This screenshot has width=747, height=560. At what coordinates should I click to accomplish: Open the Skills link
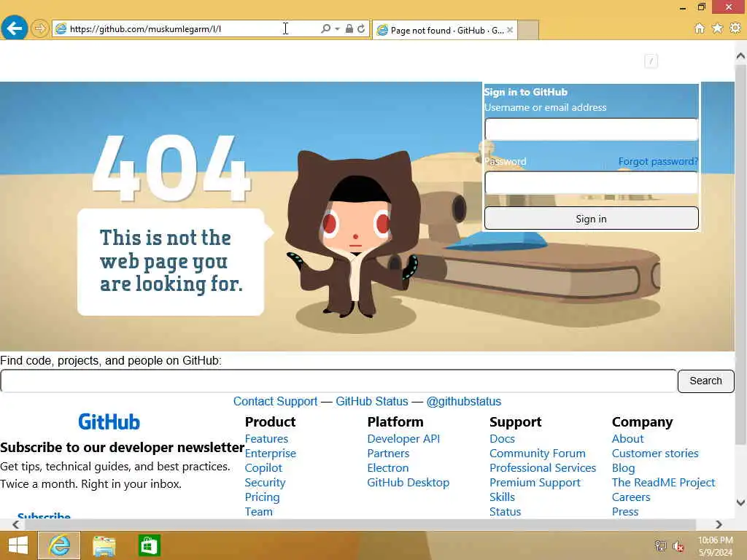[502, 497]
